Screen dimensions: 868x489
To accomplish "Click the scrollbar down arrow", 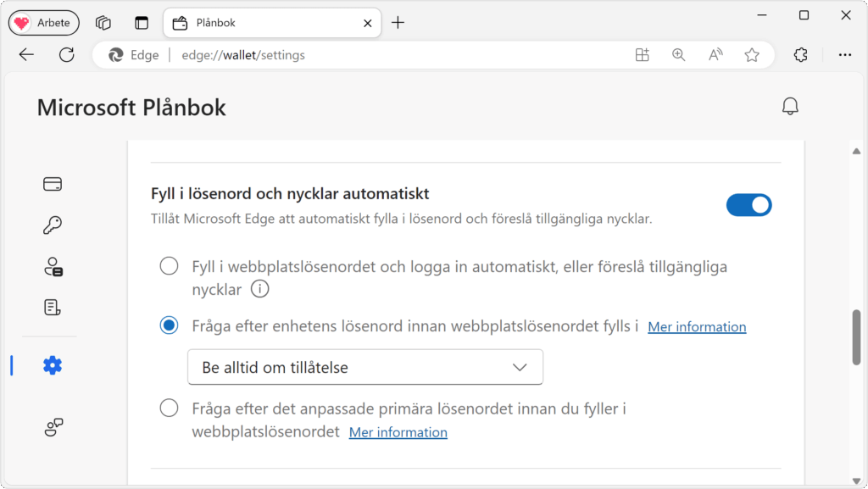I will coord(856,481).
